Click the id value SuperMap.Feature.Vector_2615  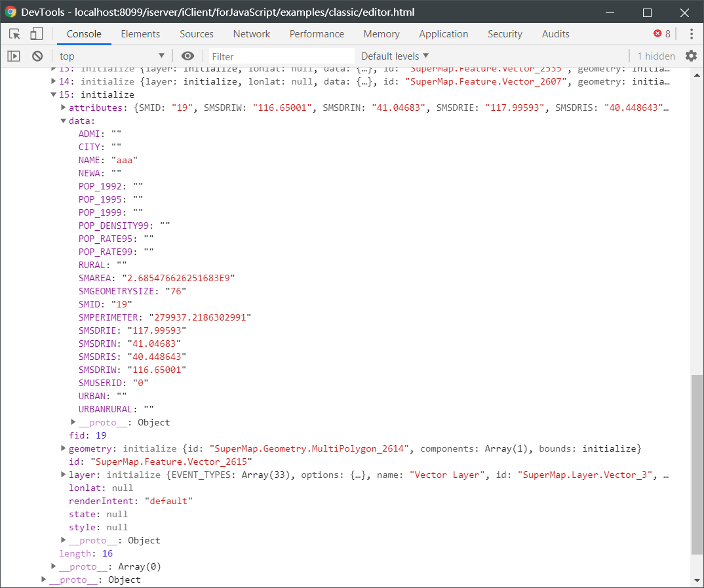pyautogui.click(x=171, y=461)
